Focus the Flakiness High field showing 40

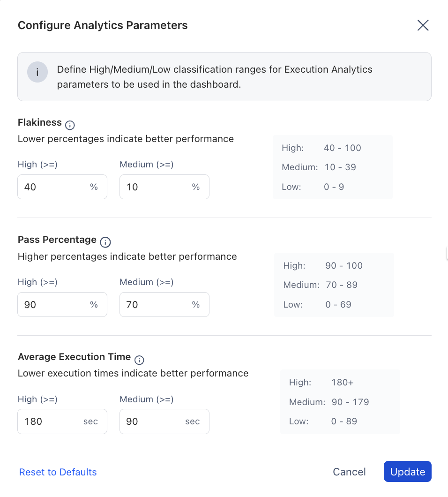pos(62,187)
